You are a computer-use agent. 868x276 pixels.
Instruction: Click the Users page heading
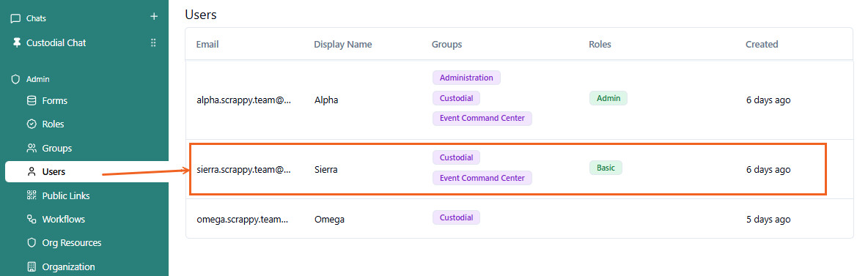pyautogui.click(x=200, y=15)
